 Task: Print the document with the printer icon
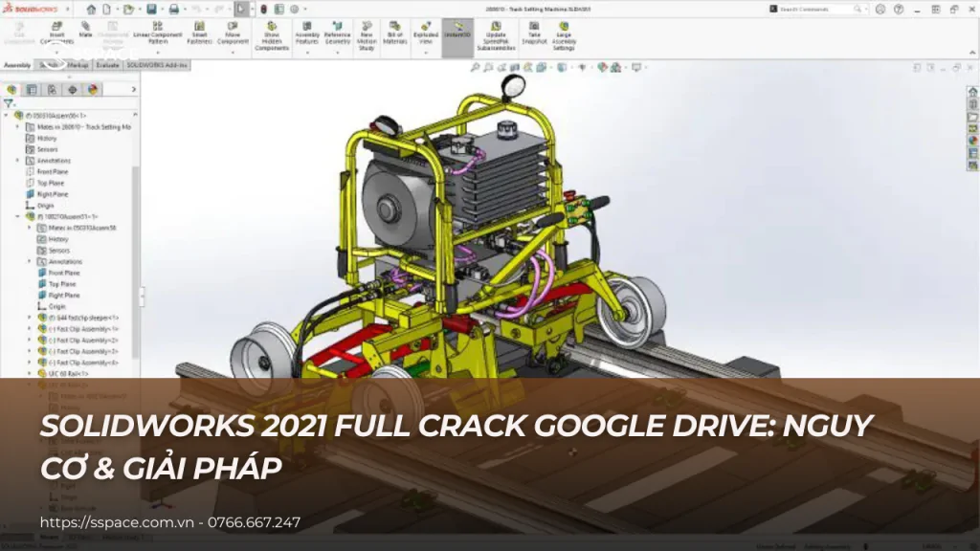174,10
